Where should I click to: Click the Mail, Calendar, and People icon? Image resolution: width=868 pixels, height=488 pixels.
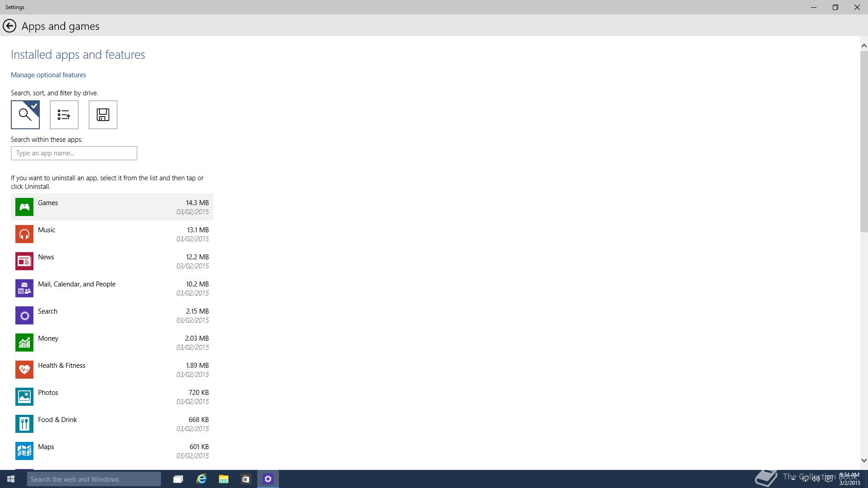(x=24, y=288)
